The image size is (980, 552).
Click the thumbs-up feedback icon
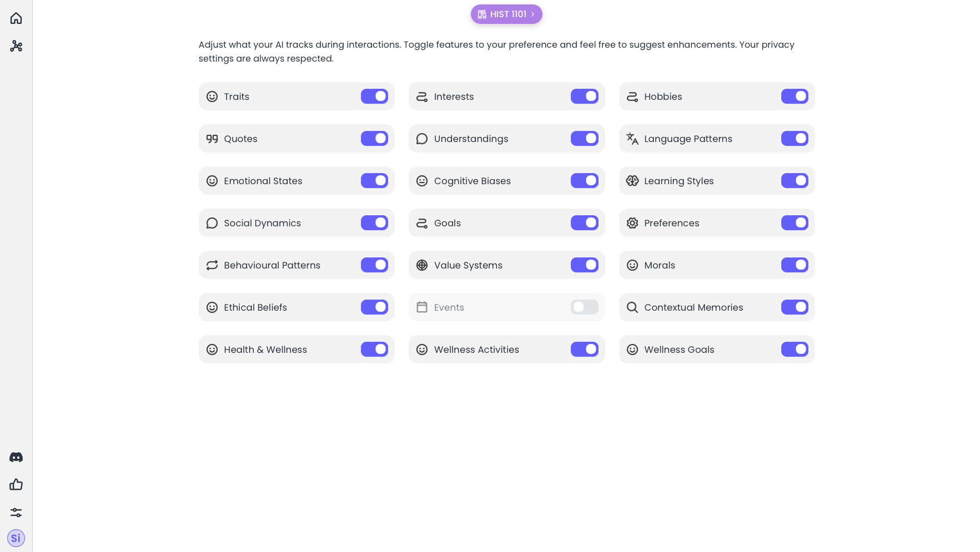[x=16, y=484]
